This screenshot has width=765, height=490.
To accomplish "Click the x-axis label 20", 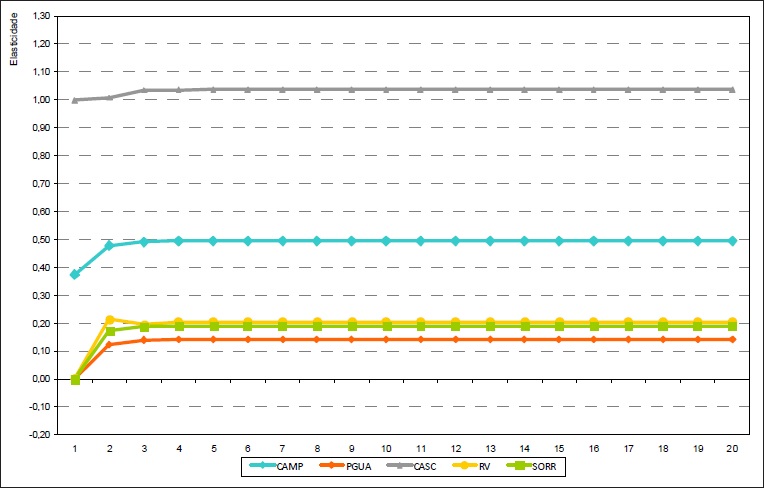I will 732,448.
